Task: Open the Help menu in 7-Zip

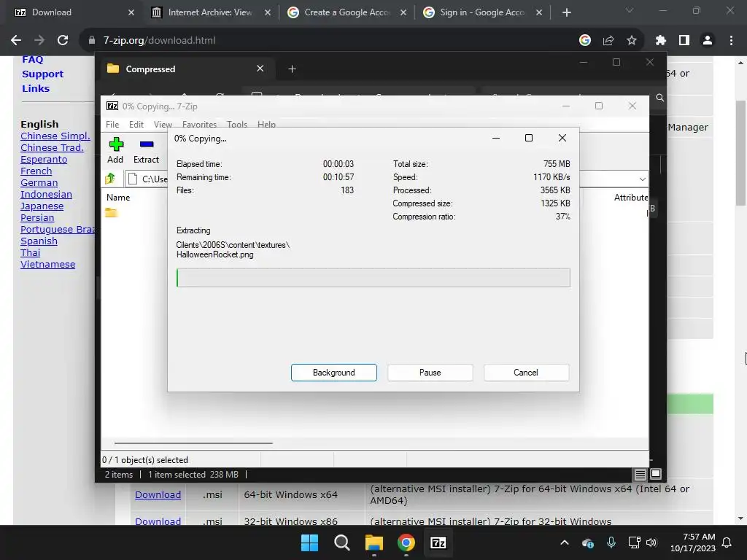Action: (266, 124)
